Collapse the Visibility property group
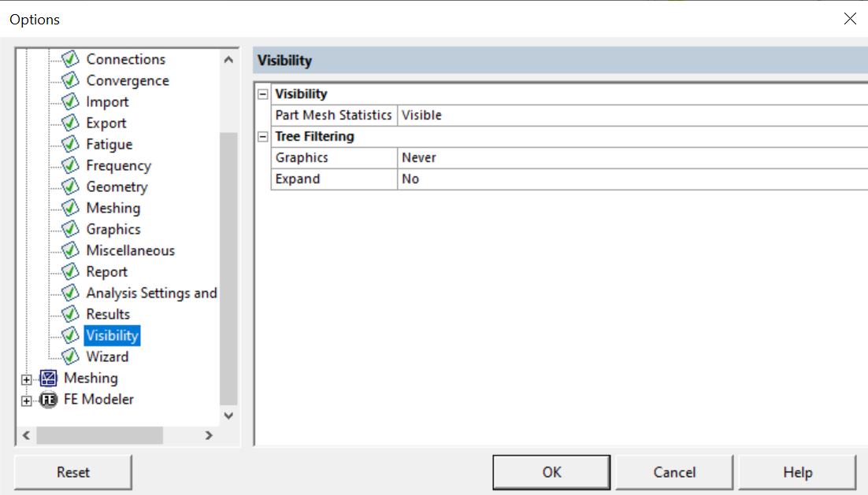868x495 pixels. pos(263,94)
